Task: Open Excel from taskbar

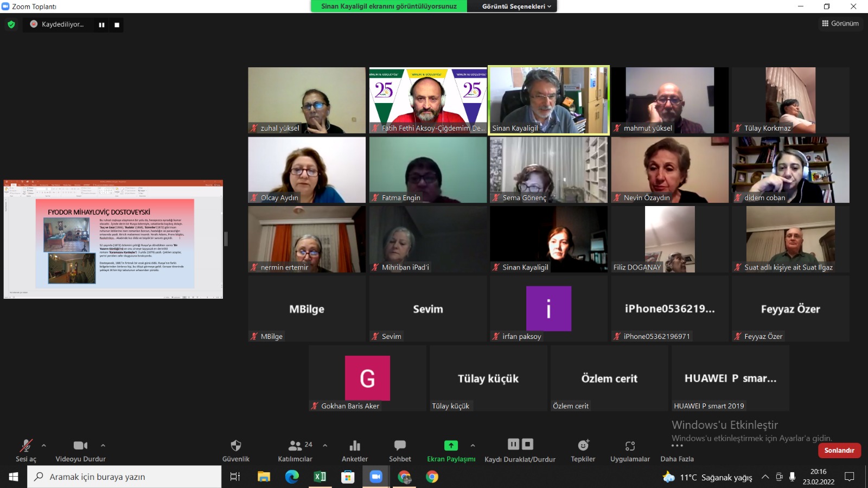Action: tap(320, 477)
